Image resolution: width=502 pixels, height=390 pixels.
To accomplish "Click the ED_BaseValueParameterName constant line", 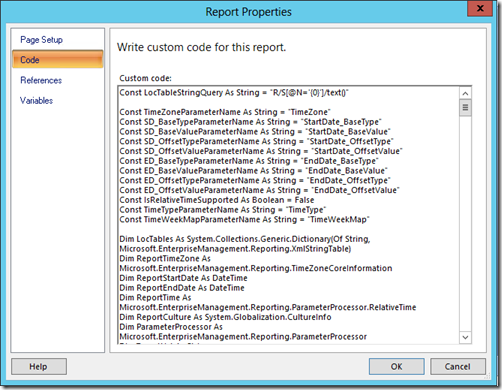I will (x=253, y=171).
